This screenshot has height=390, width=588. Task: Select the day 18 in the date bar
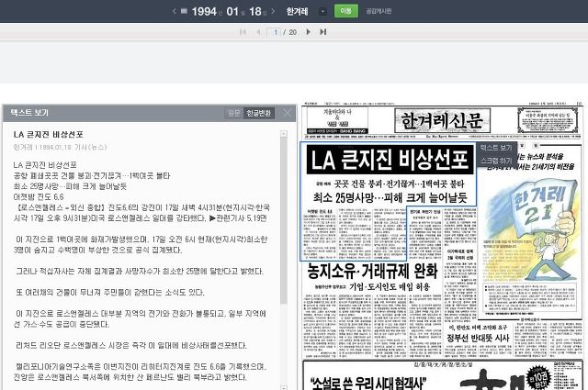point(255,12)
